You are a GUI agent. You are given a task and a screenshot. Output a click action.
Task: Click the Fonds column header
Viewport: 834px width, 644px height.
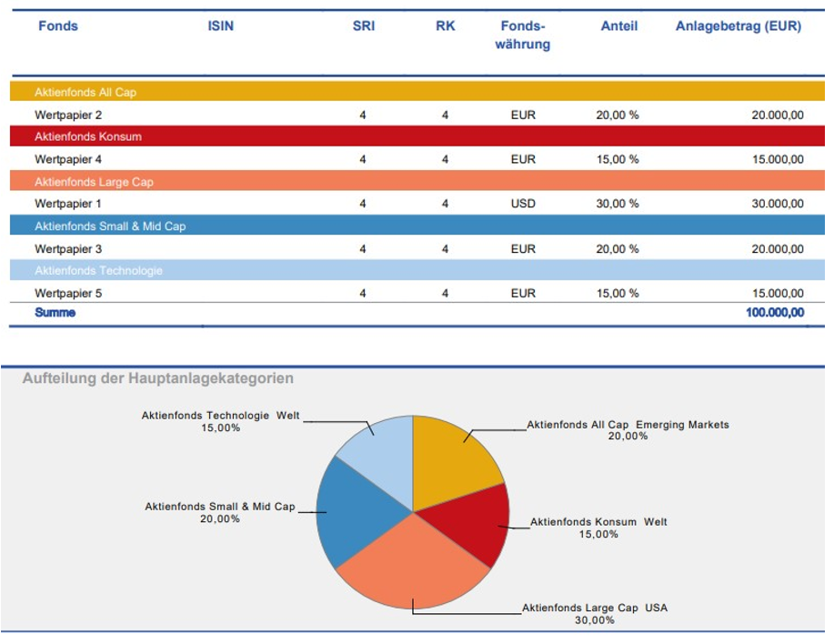tap(57, 26)
